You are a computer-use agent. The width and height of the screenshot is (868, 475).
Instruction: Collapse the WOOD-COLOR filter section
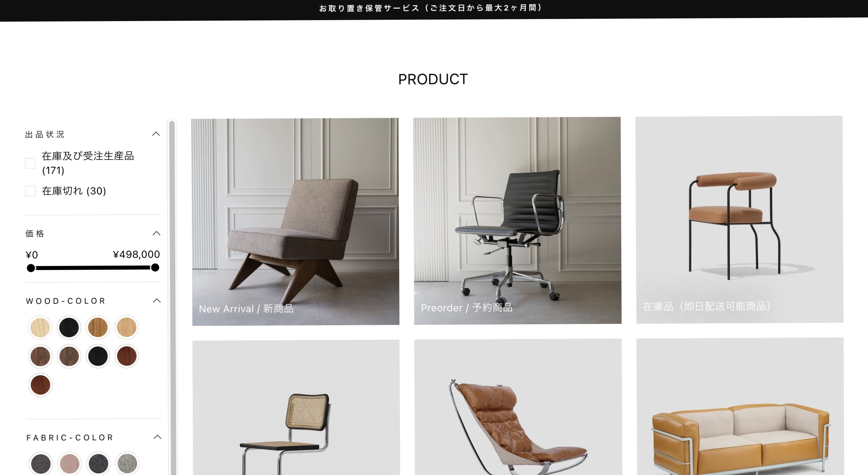click(157, 301)
